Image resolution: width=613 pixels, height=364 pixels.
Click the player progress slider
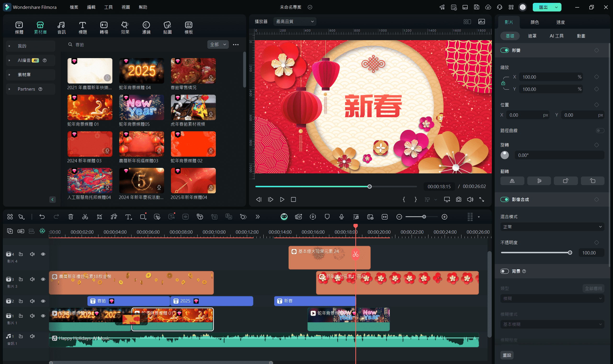tap(336, 187)
